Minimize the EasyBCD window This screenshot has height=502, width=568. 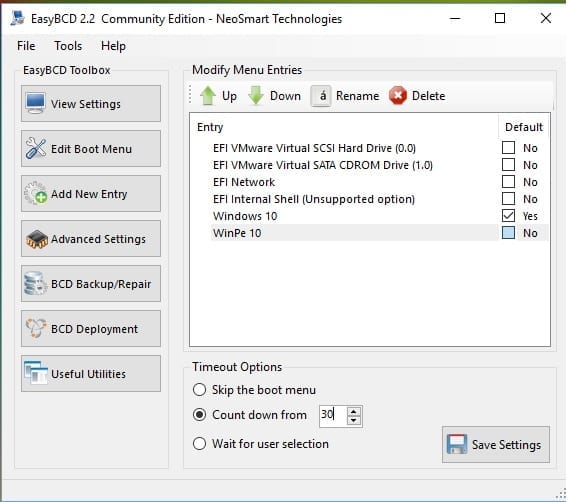[x=455, y=18]
